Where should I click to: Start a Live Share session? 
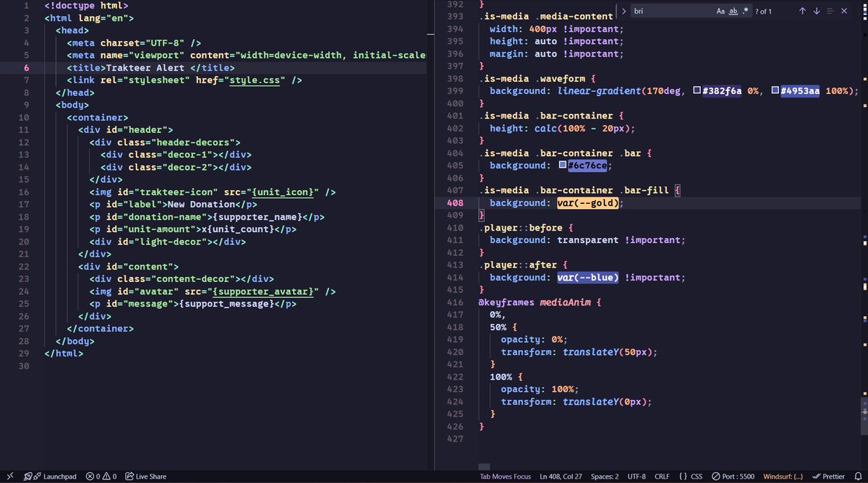pos(145,476)
